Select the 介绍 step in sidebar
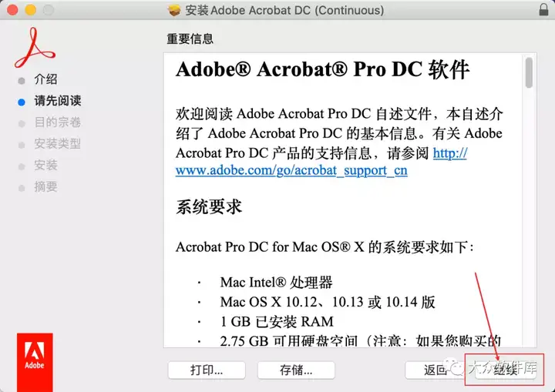 click(45, 79)
